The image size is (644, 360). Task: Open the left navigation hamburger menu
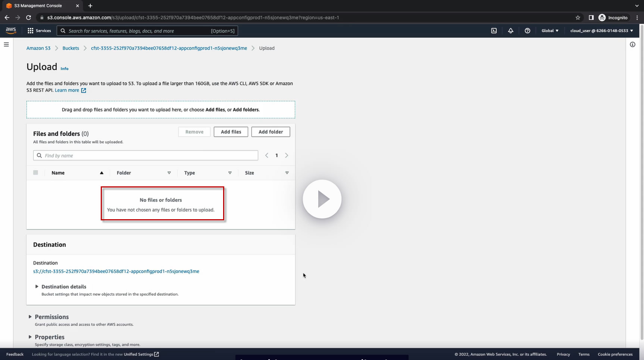tap(6, 44)
